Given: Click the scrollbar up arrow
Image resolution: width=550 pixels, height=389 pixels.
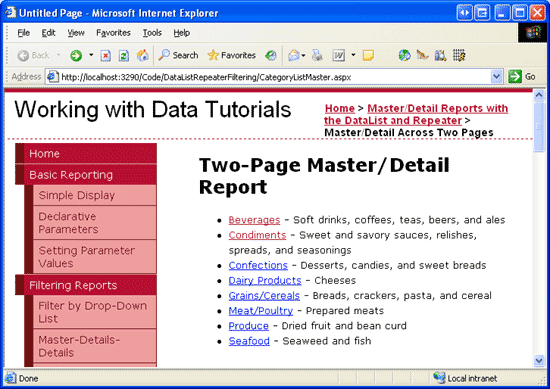Looking at the screenshot, I should pos(539,95).
